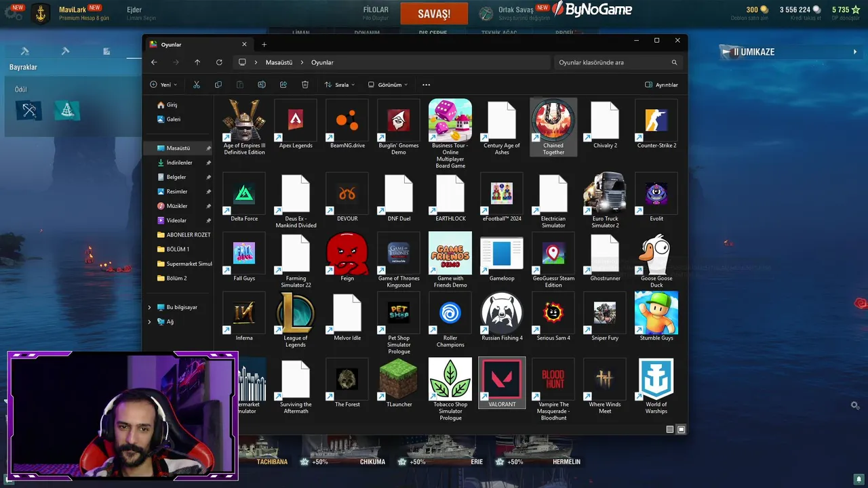Click the Oyunlar klasöründe ara search field
This screenshot has height=488, width=868.
click(x=618, y=62)
